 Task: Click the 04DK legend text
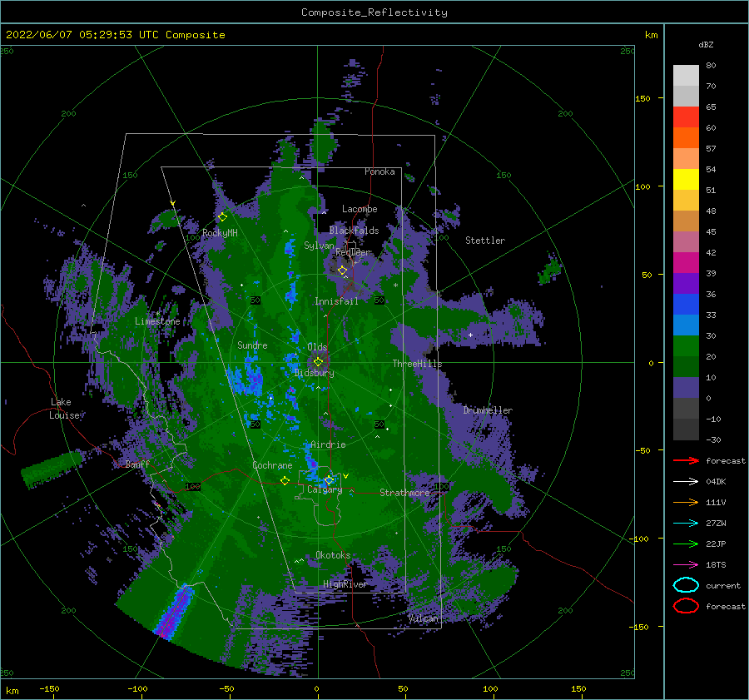click(716, 482)
